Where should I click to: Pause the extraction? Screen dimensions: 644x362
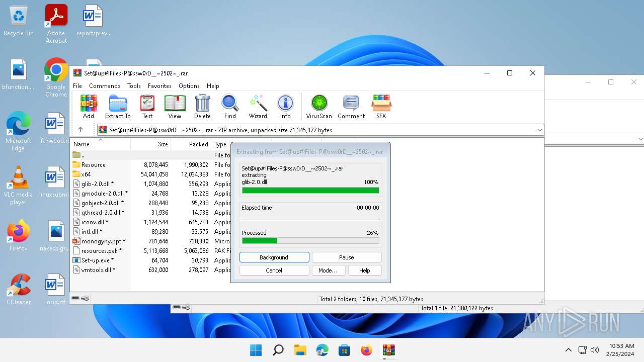pos(347,257)
